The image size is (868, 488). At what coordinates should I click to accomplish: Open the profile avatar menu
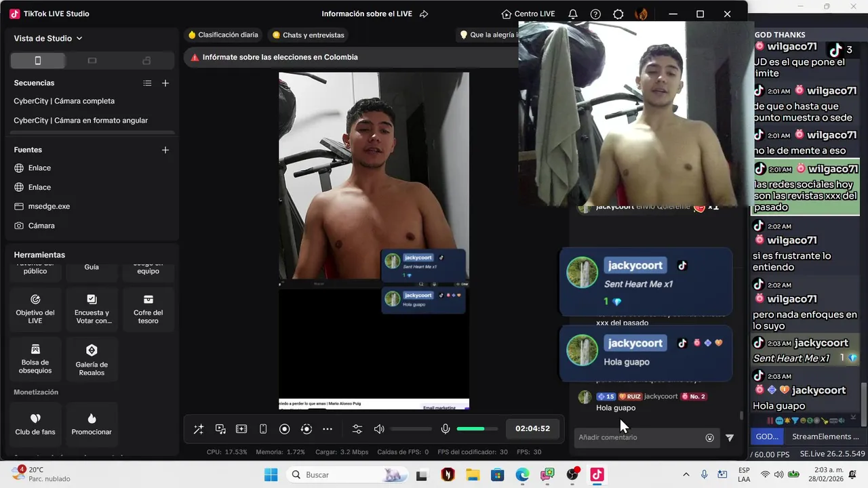(x=641, y=14)
